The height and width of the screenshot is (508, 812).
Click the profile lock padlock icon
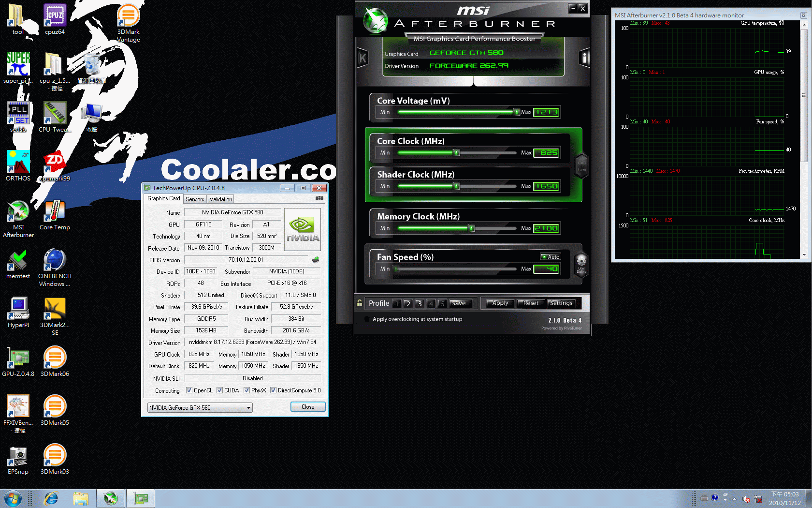tap(360, 303)
